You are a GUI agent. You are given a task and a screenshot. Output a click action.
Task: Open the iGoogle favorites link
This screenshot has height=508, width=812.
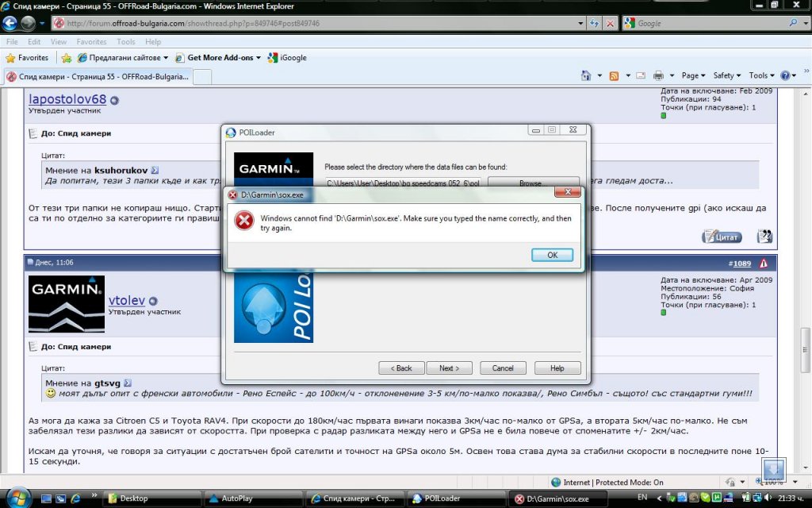coord(287,57)
